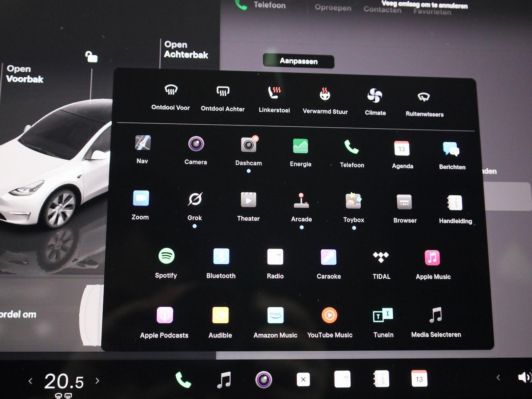Tap the 20.5 temperature display
This screenshot has width=532, height=399.
64,381
